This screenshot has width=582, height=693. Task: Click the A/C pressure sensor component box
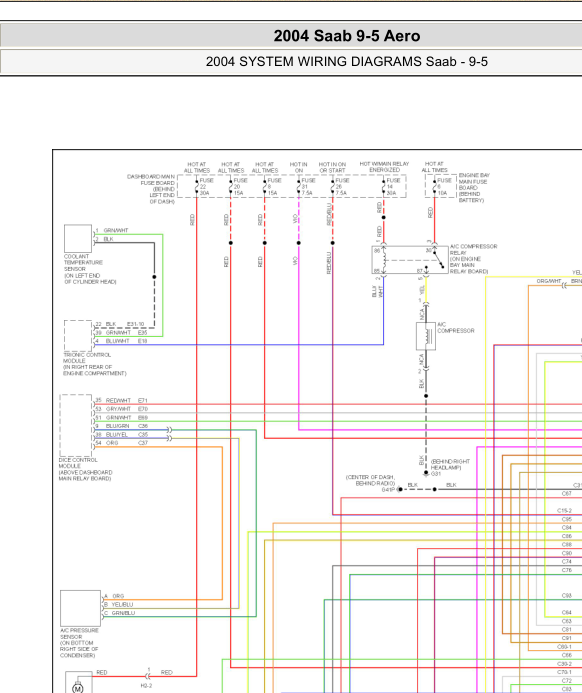click(80, 608)
